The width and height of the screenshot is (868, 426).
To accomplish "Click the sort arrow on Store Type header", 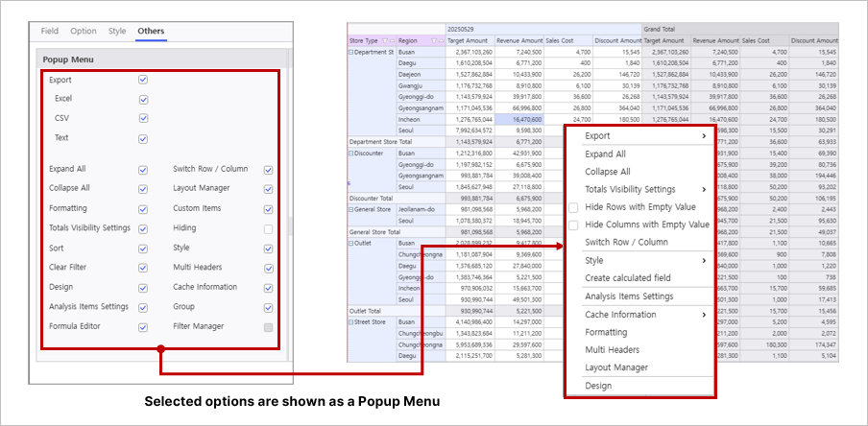I will pos(392,41).
